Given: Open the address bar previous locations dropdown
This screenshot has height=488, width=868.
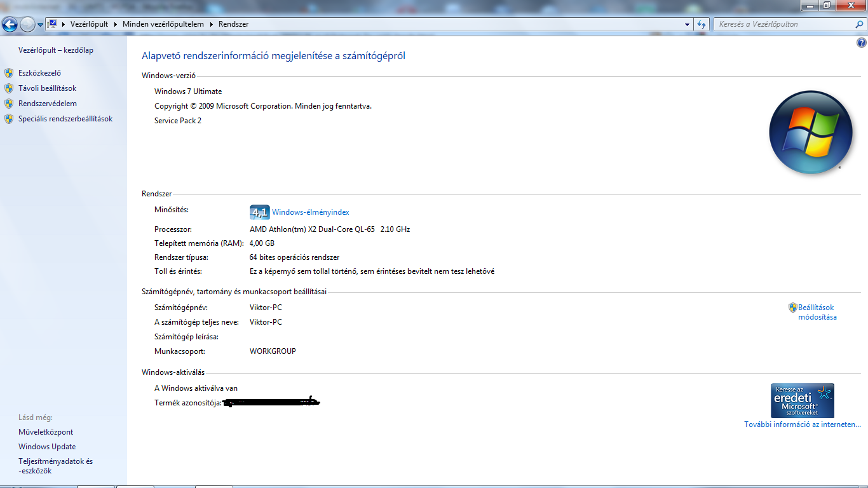Looking at the screenshot, I should (688, 24).
